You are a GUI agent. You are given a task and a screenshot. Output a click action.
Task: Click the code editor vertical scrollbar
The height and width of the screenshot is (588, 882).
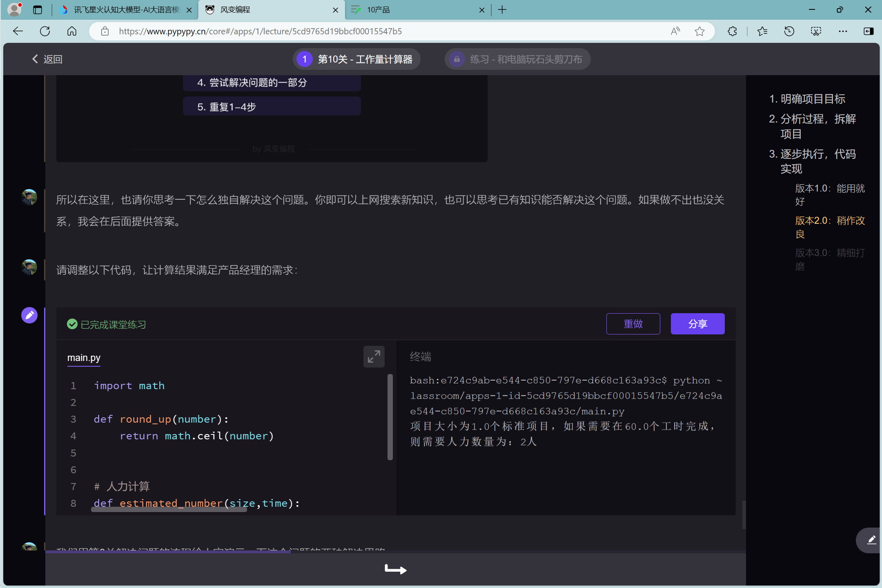[390, 417]
